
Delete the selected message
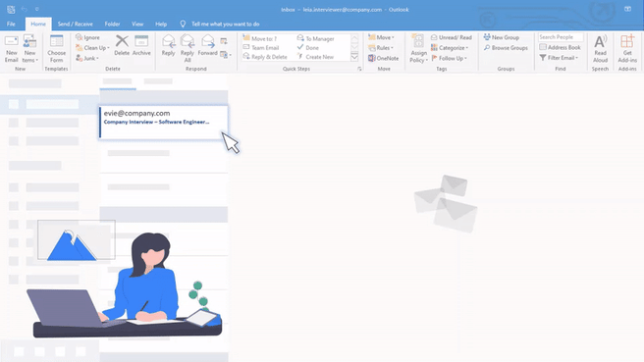122,45
